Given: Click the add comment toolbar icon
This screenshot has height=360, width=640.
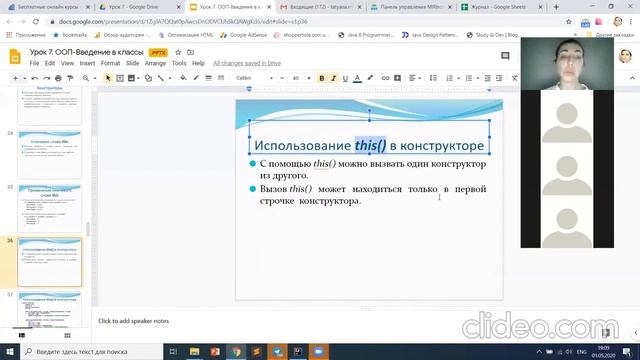Looking at the screenshot, I should (397, 78).
